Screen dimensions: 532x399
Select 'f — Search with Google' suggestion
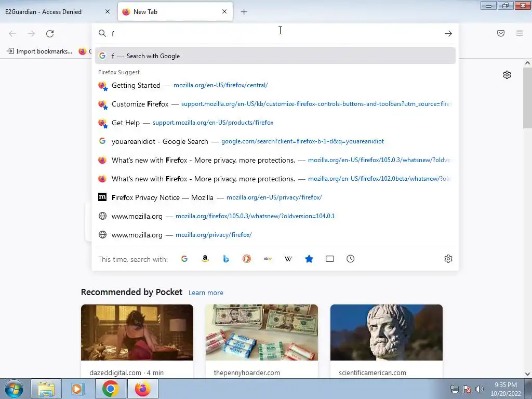275,56
